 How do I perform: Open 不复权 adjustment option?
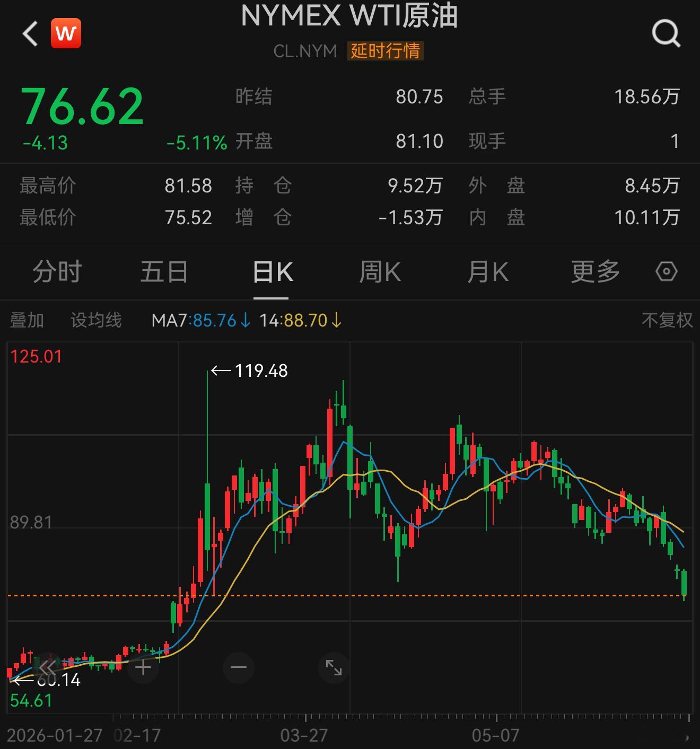click(667, 320)
